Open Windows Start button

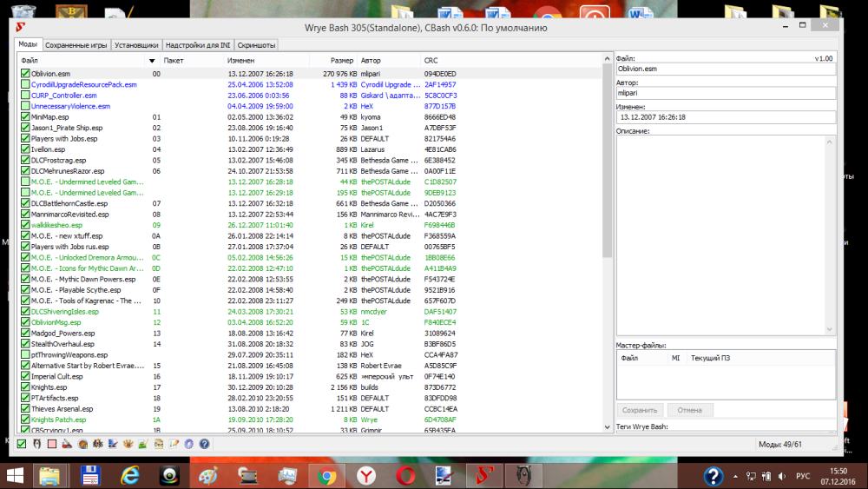coord(15,476)
